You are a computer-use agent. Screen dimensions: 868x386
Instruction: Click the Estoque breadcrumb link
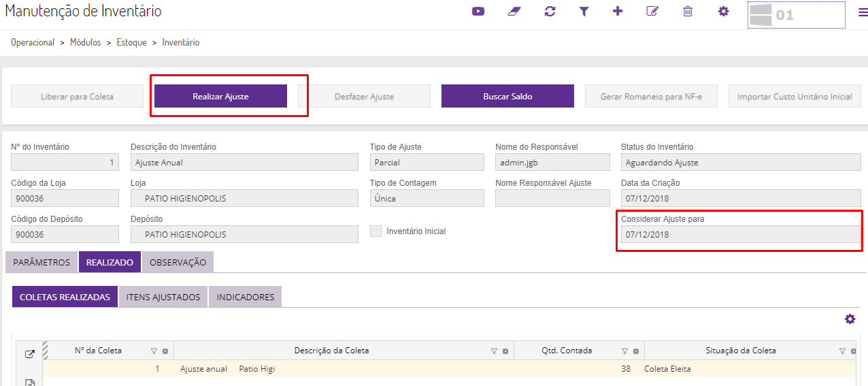click(131, 42)
